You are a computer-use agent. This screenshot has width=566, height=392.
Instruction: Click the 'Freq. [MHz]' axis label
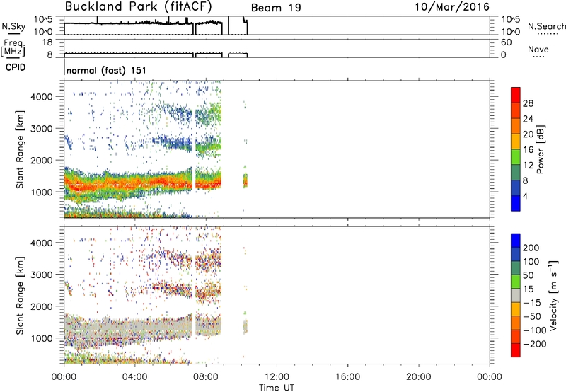13,47
